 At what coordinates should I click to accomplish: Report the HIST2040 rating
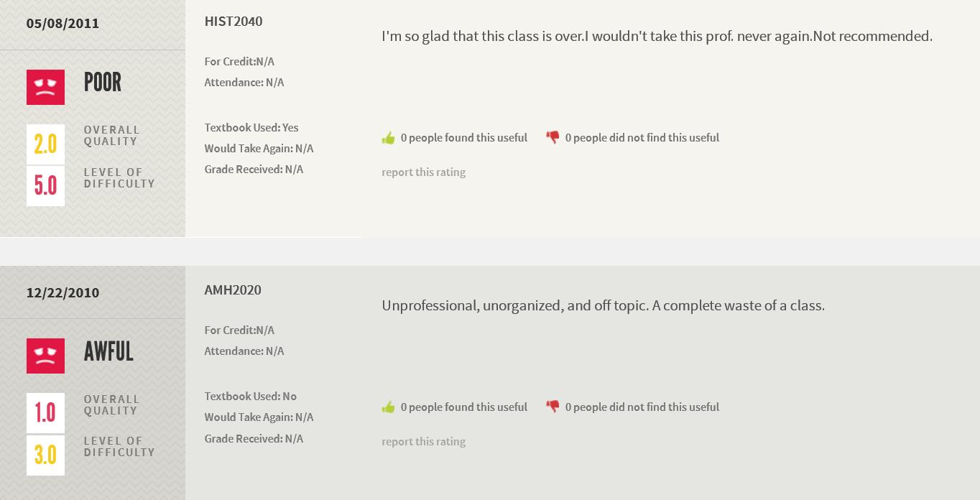[423, 172]
